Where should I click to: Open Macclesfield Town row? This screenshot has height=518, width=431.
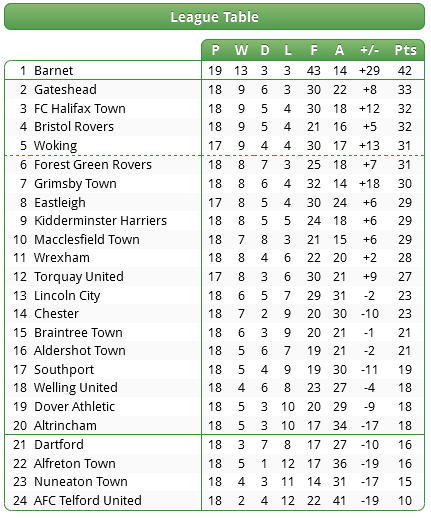214,240
